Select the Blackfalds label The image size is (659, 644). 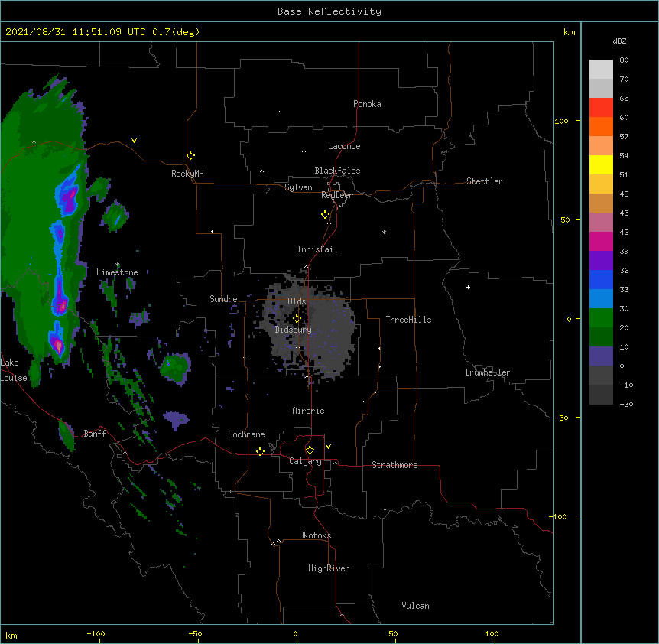point(337,171)
